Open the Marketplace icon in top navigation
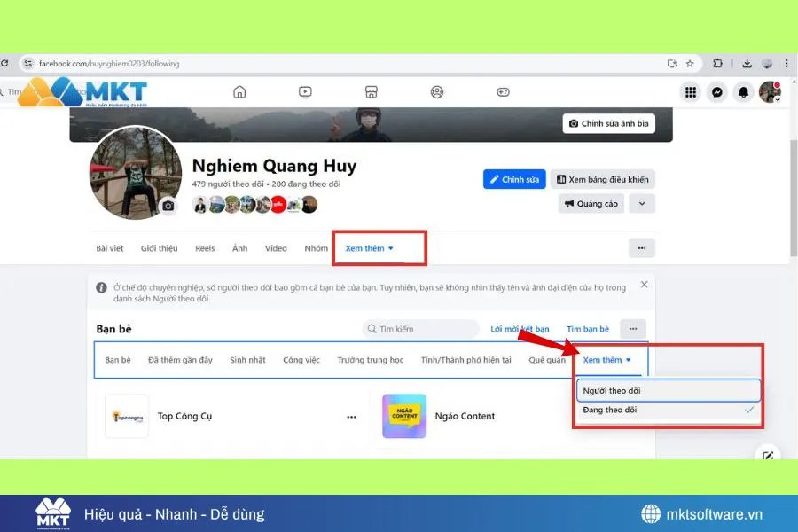Screen dimensions: 798x532 click(x=371, y=91)
